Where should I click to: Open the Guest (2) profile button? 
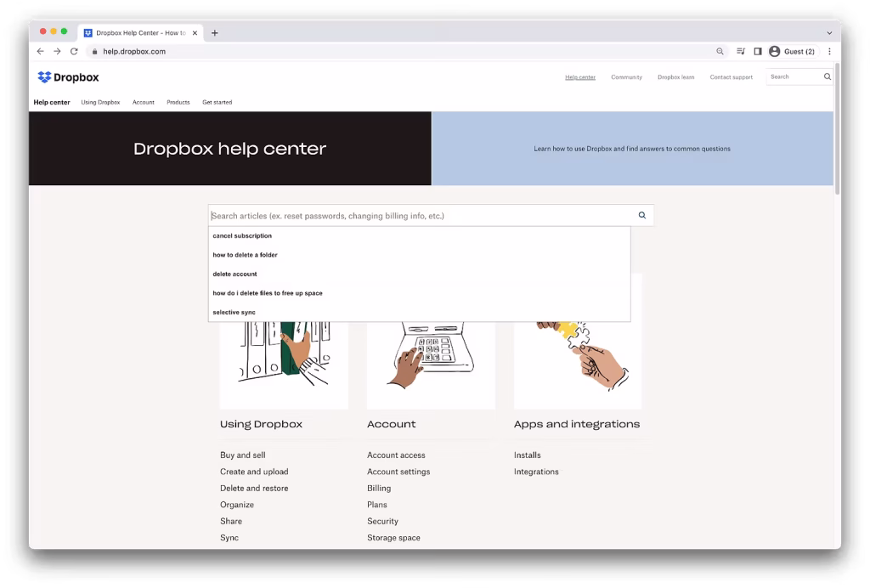point(793,51)
